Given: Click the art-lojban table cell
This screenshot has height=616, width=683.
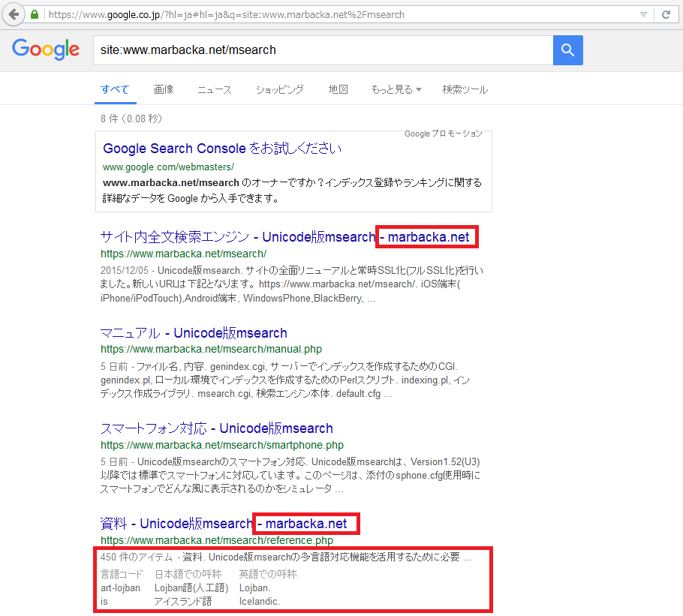Looking at the screenshot, I should 120,588.
